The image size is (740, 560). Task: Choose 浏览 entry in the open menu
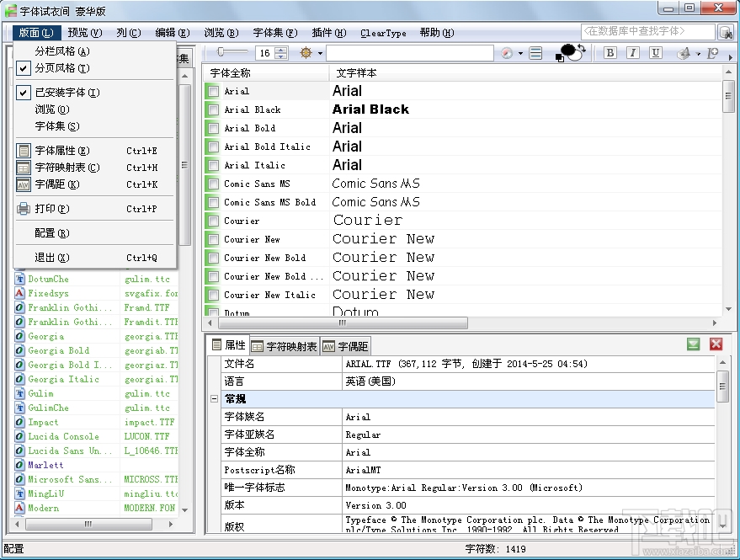pos(95,109)
